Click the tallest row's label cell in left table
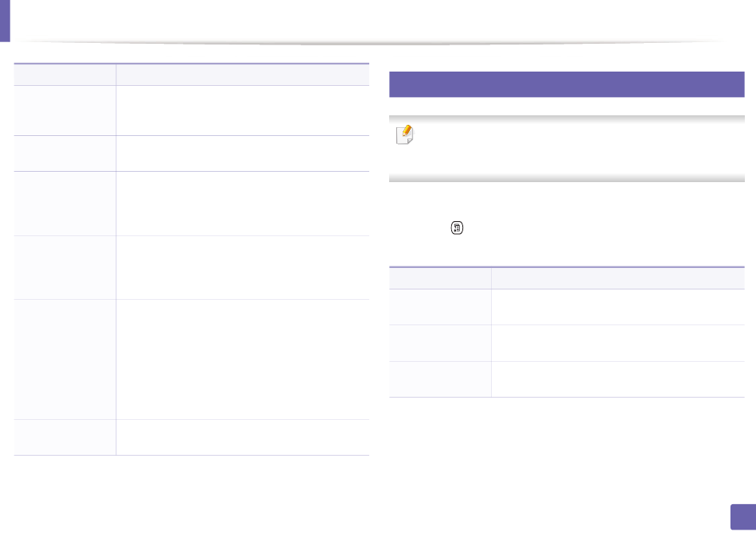This screenshot has width=756, height=536. 64,359
